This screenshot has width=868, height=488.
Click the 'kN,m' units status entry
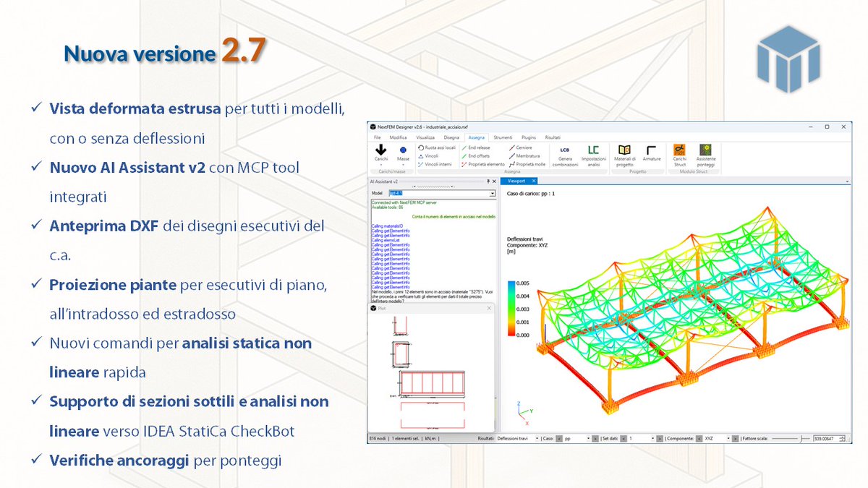point(431,438)
